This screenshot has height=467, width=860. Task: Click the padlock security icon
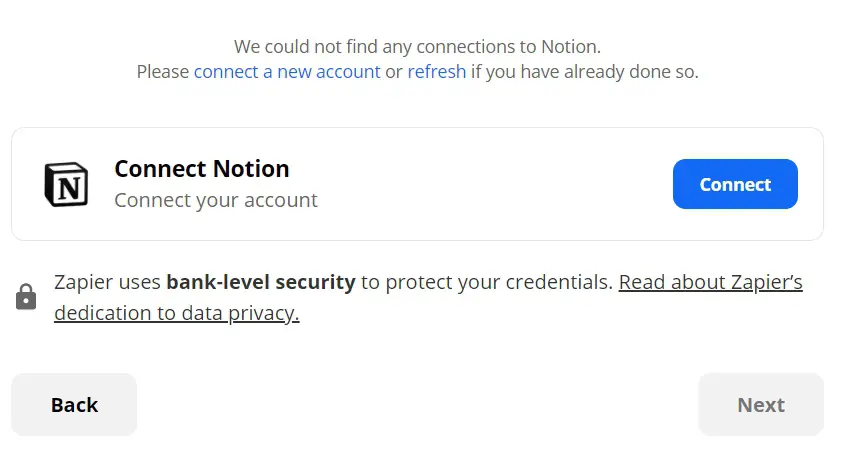(x=26, y=297)
